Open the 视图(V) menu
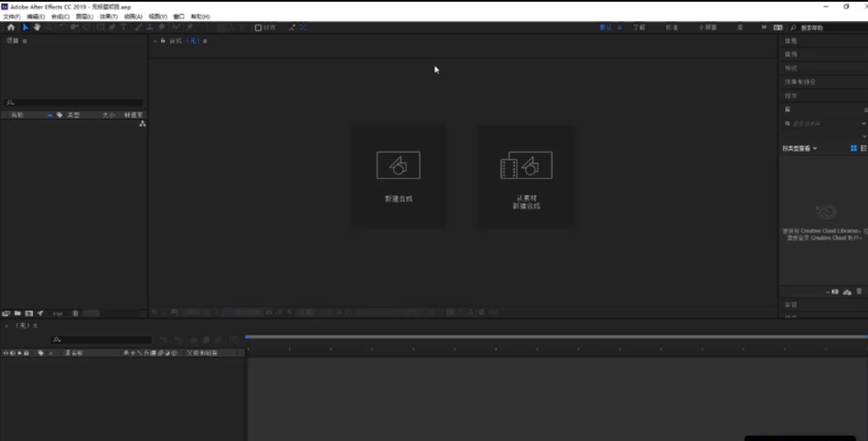 coord(158,17)
